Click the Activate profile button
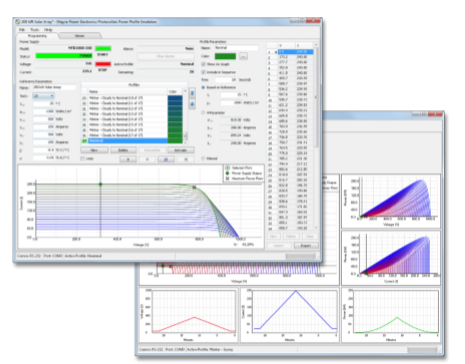The image size is (465, 364). (181, 150)
